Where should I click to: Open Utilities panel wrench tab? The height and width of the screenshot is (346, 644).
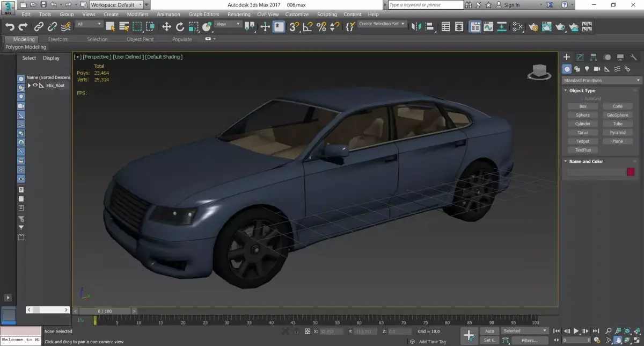(634, 57)
